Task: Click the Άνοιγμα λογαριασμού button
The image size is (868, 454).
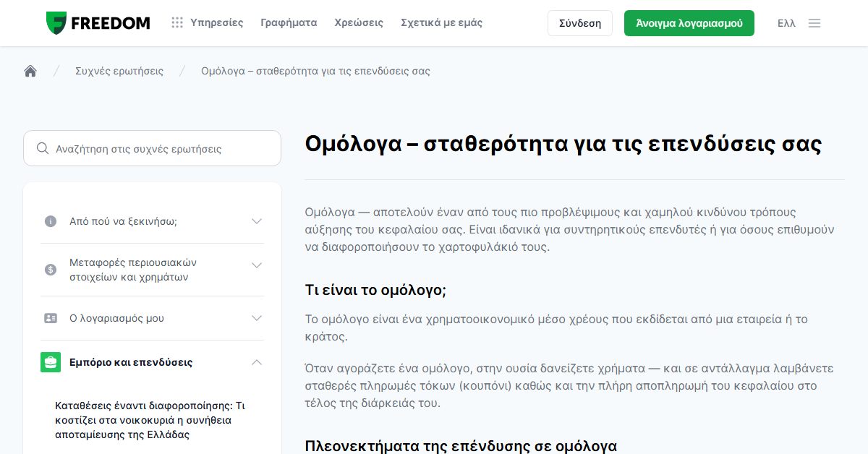Action: (x=689, y=23)
